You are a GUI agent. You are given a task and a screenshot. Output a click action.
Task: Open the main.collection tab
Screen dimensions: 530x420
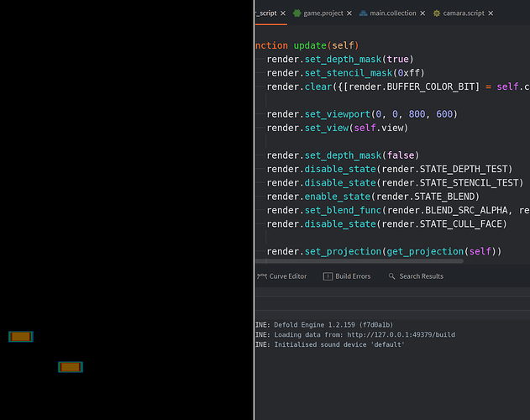tap(393, 13)
